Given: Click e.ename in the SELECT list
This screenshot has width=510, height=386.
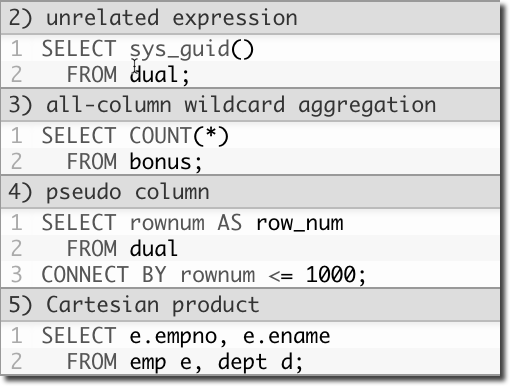Looking at the screenshot, I should 287,336.
